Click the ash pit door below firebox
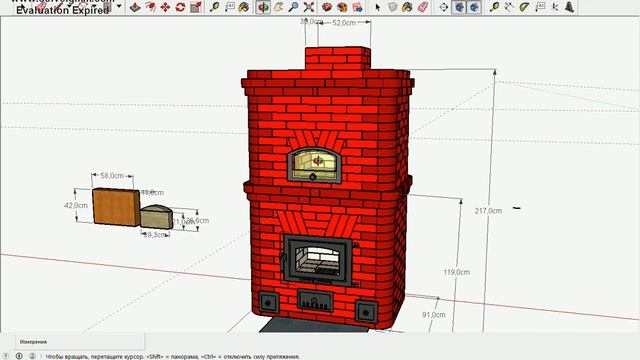 tap(315, 301)
